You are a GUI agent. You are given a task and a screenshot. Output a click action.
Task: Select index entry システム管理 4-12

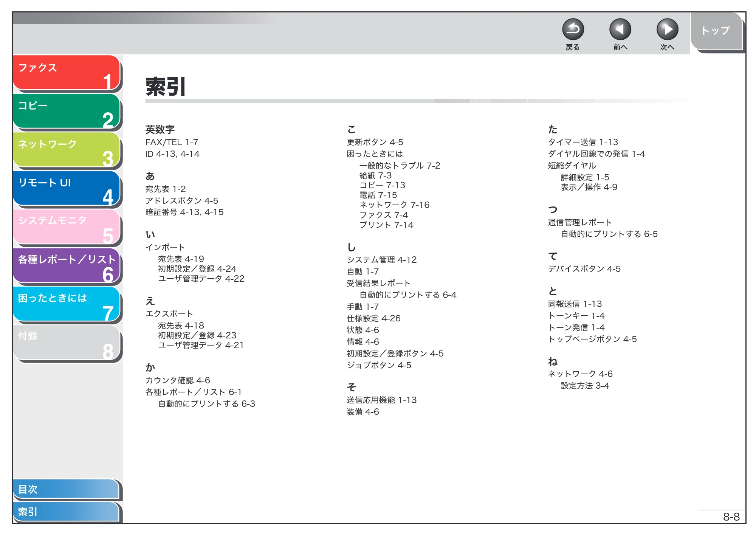pyautogui.click(x=382, y=259)
